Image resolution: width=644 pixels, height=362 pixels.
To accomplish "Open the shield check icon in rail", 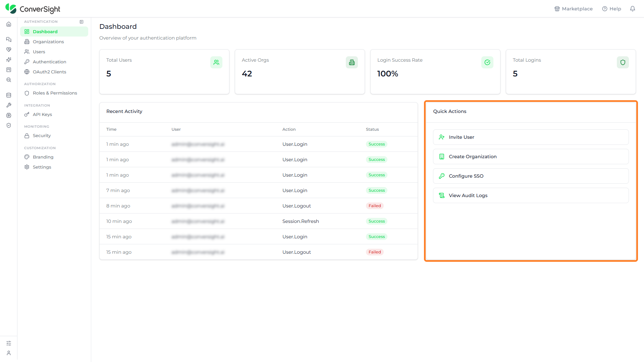I will pos(9,125).
